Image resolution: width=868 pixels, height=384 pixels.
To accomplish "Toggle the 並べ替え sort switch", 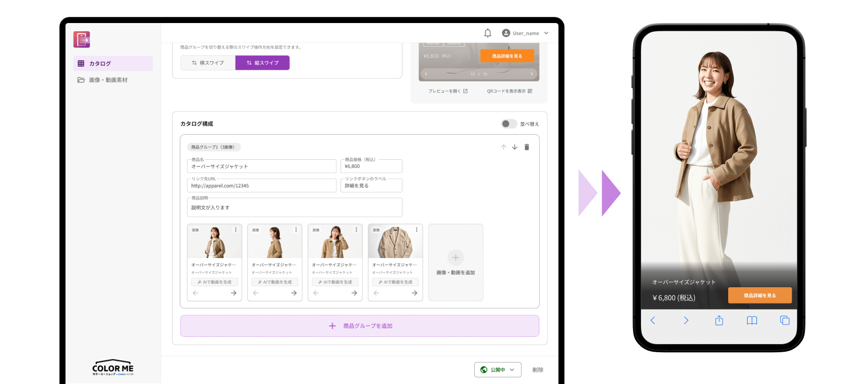I will pos(509,124).
